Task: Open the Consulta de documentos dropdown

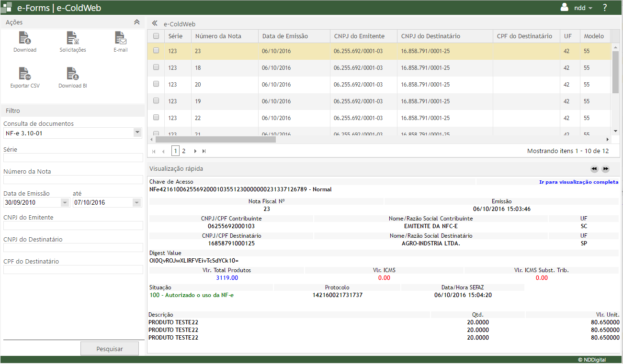Action: [x=137, y=132]
